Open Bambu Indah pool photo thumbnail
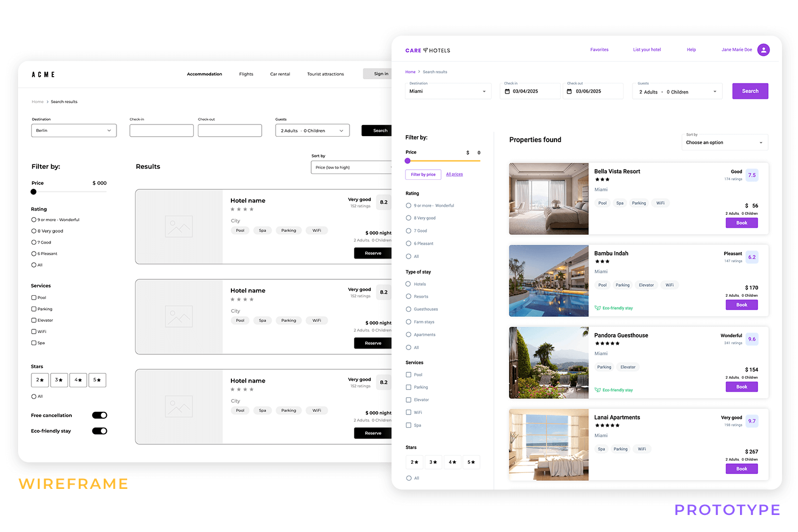The height and width of the screenshot is (532, 798). point(548,281)
